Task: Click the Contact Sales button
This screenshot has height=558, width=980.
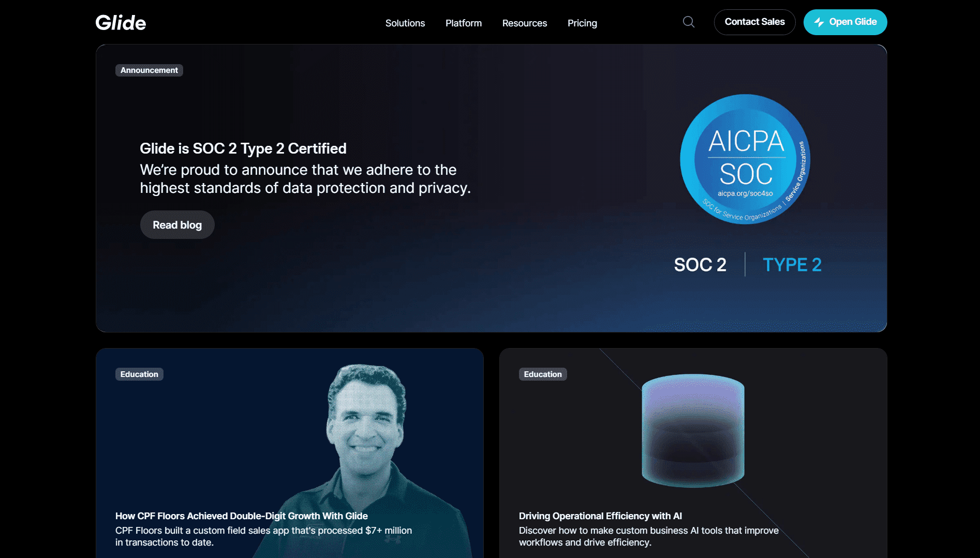Action: (x=754, y=22)
